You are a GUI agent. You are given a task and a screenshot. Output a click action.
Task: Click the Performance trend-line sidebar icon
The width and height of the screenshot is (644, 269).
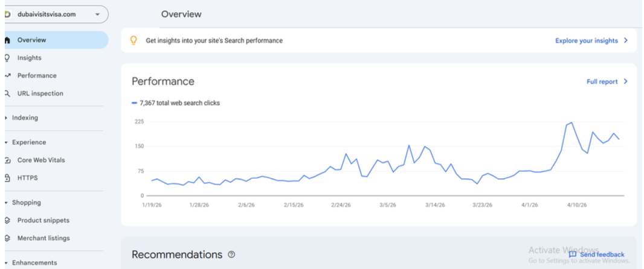click(x=7, y=75)
